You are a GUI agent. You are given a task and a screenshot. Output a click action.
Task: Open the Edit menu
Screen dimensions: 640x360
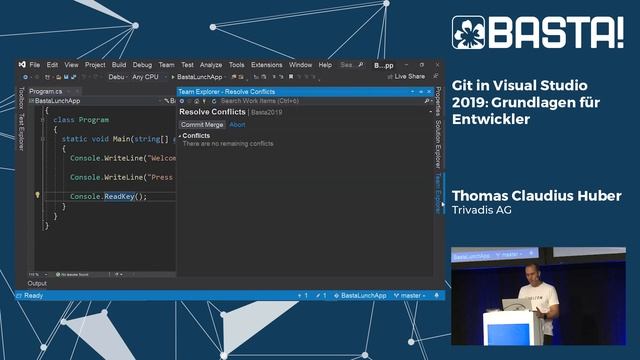52,65
